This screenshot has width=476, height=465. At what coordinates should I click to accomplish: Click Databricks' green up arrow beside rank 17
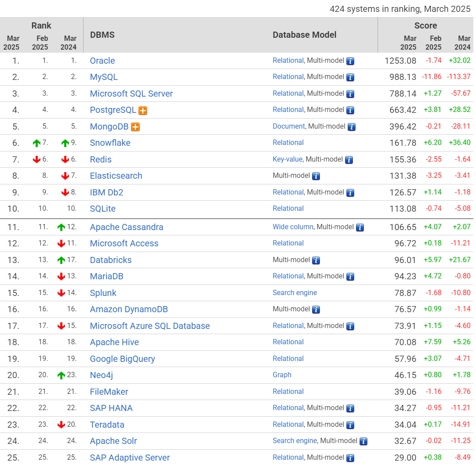(62, 260)
